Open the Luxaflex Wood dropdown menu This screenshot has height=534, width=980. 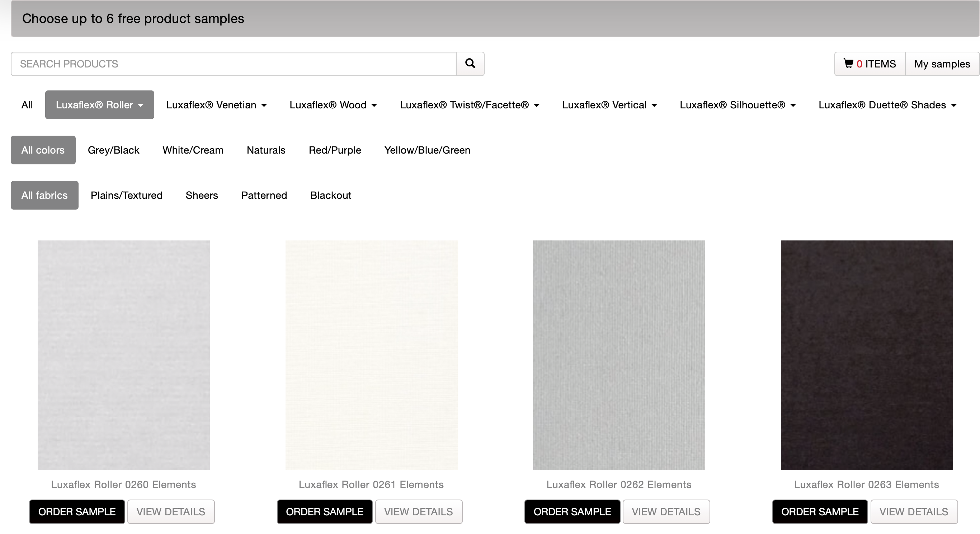pyautogui.click(x=333, y=105)
